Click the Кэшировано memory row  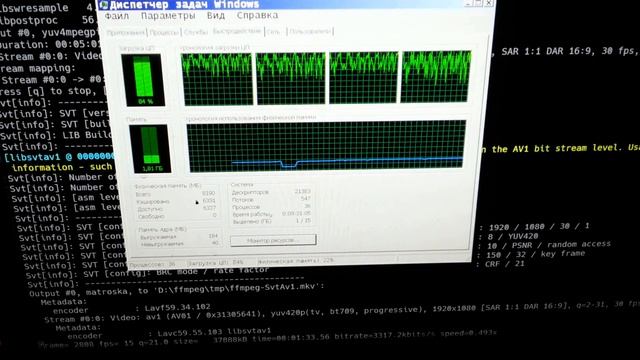tap(176, 201)
